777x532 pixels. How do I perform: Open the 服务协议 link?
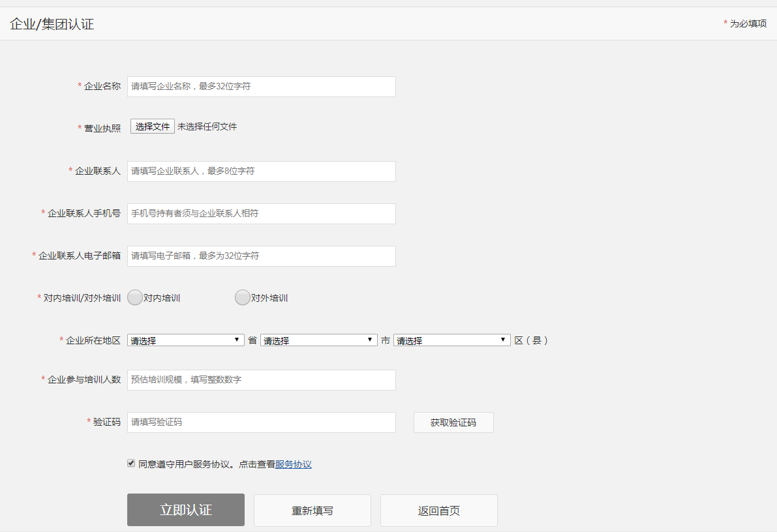pyautogui.click(x=294, y=464)
